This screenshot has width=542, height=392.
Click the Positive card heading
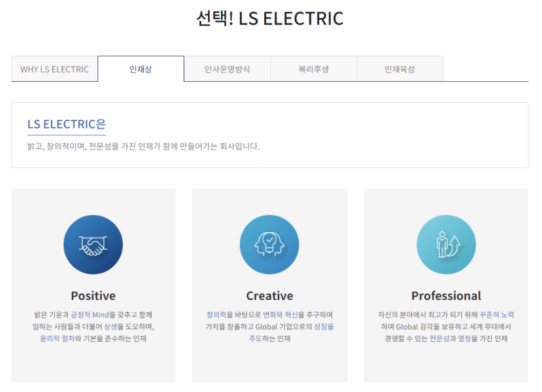click(93, 296)
